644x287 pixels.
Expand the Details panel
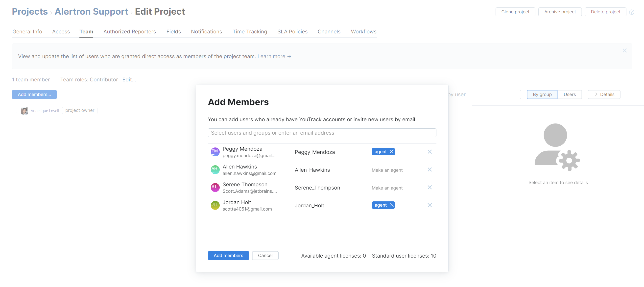point(604,94)
